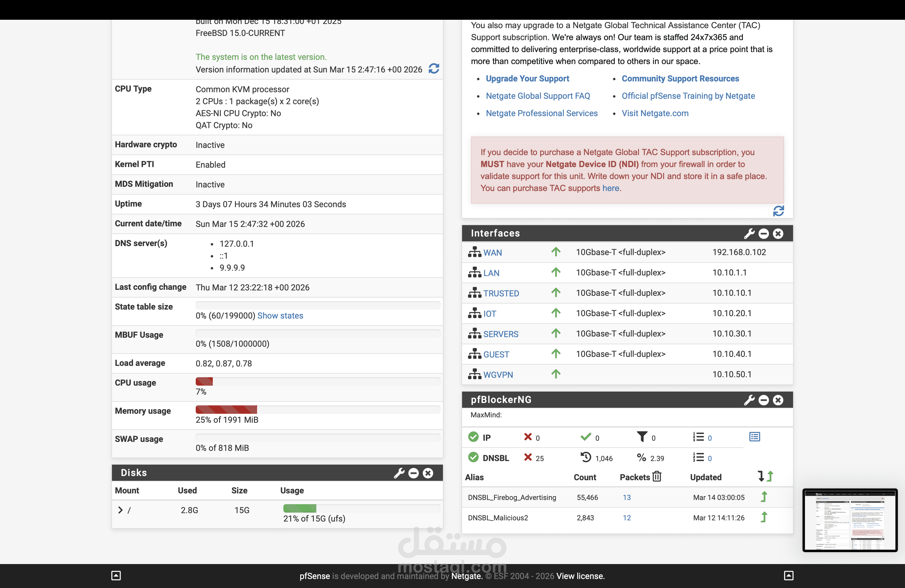Open Interfaces widget wrench settings
905x588 pixels.
749,234
